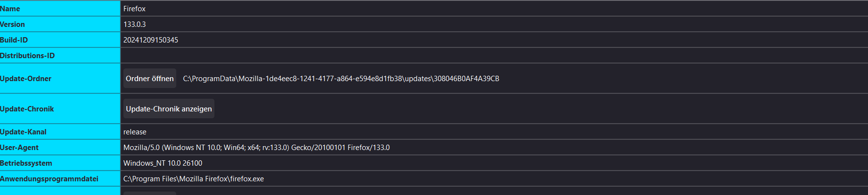Select the Build-ID row label
868x195 pixels.
[x=14, y=40]
